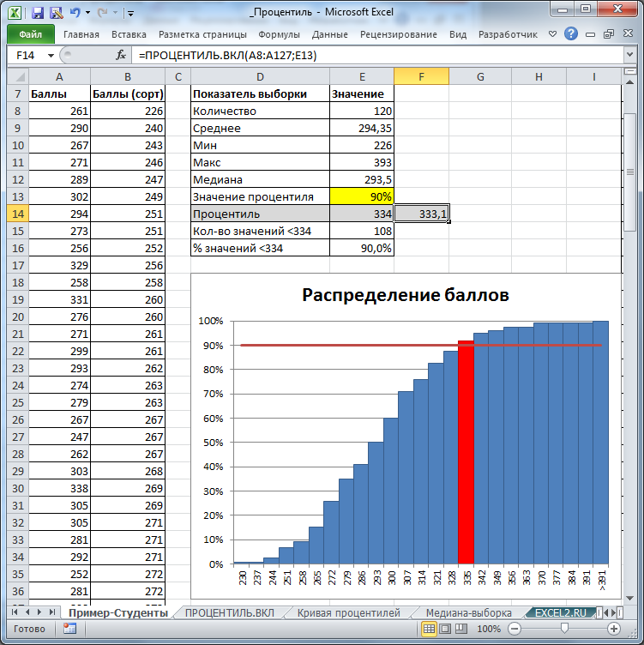The image size is (644, 645).
Task: Click the 100% zoom level button
Action: pos(489,629)
